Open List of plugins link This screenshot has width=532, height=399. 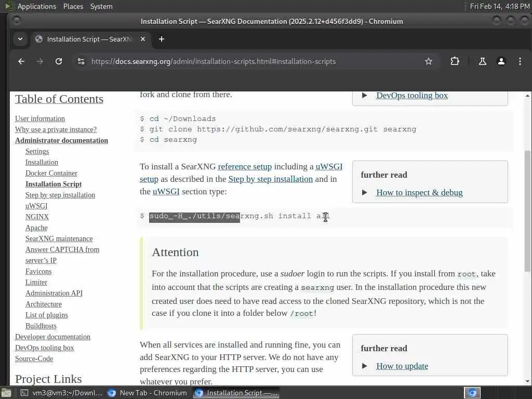[x=46, y=315]
